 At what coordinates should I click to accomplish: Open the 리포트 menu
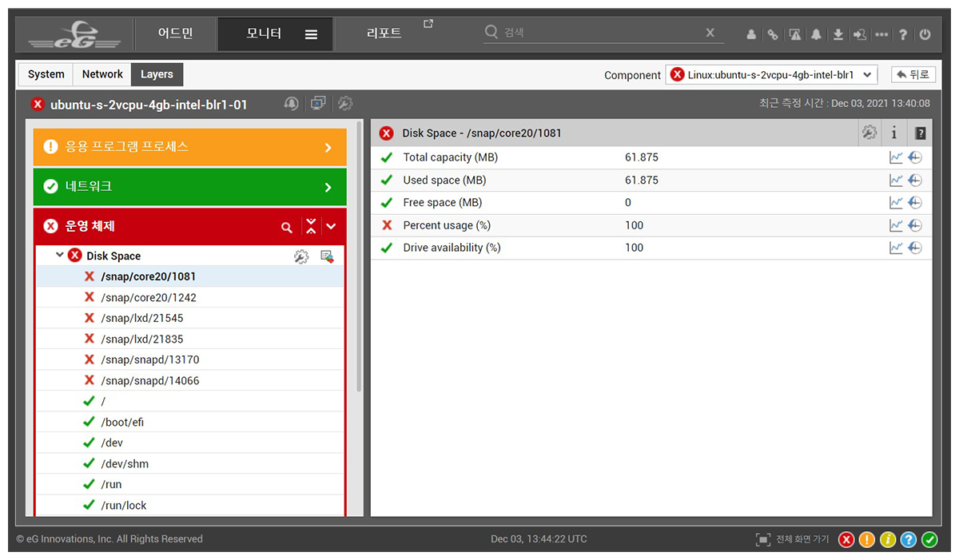384,34
